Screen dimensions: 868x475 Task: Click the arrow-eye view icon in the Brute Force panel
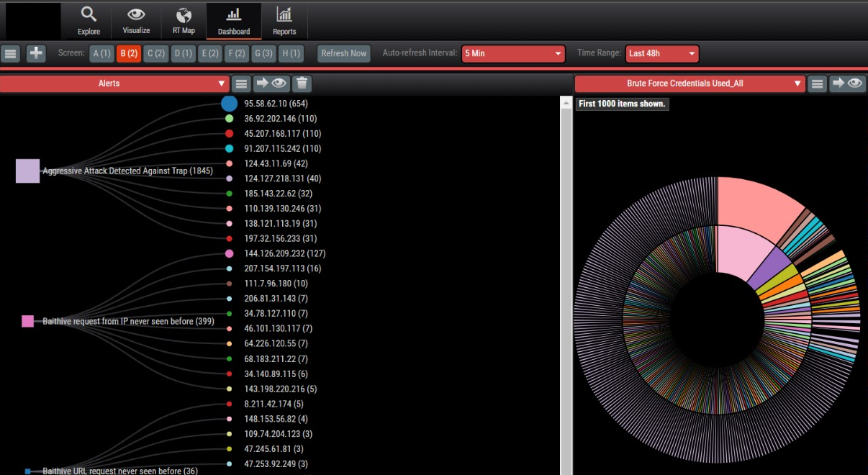pos(847,83)
